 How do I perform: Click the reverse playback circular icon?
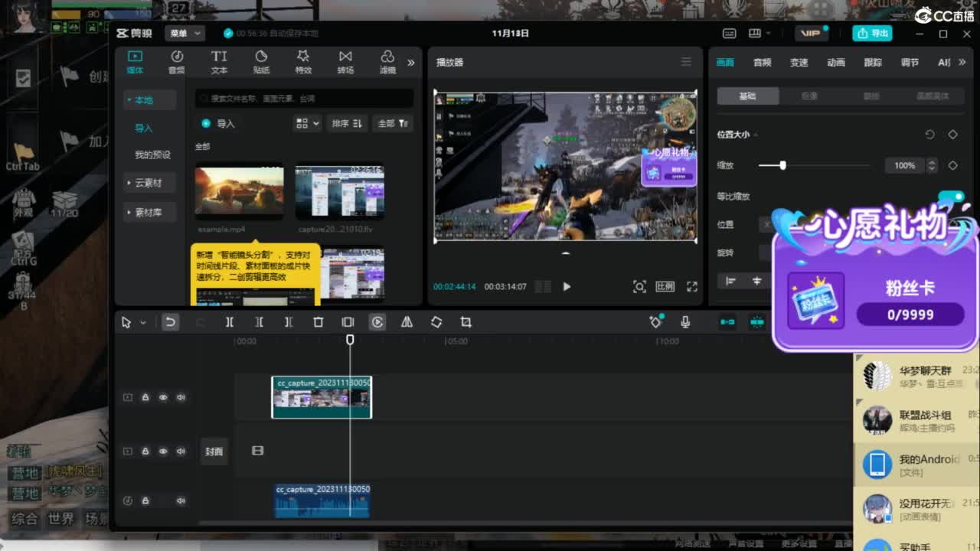point(377,322)
